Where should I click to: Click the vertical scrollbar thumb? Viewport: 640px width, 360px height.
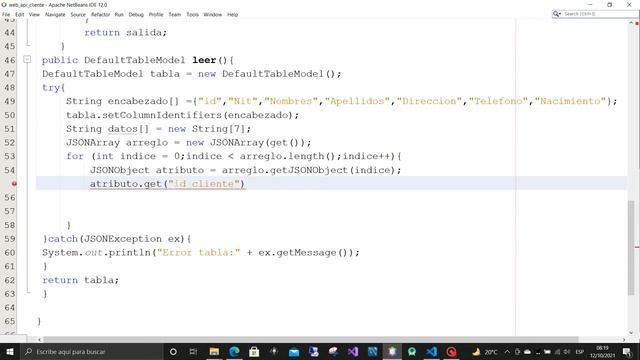tap(631, 248)
